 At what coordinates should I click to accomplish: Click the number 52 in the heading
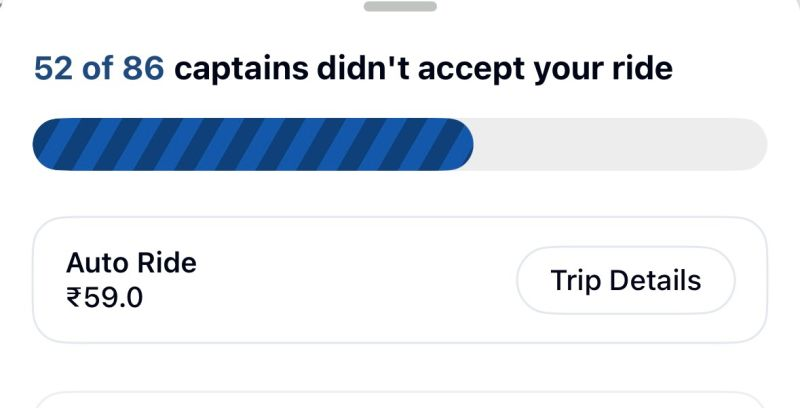click(x=54, y=68)
